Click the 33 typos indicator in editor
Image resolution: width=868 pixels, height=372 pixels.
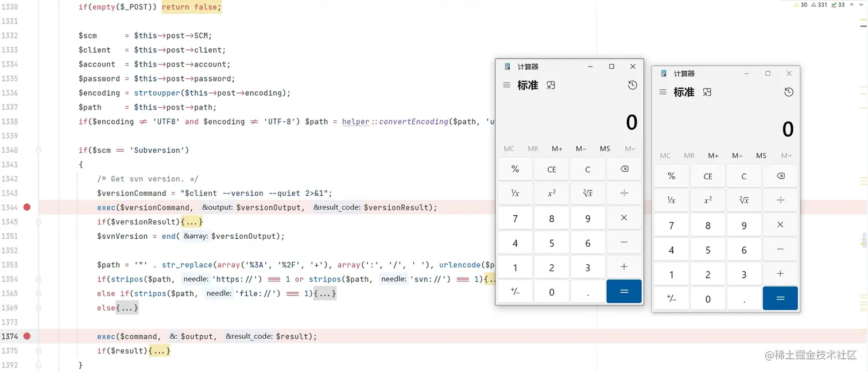(838, 5)
